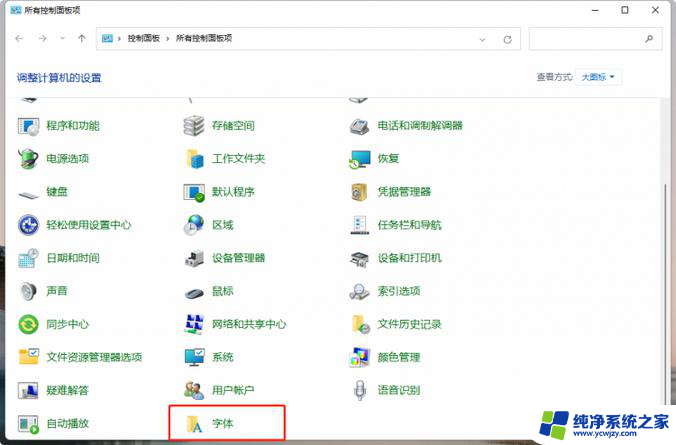Open the 同步中心 icon
676x445 pixels.
pyautogui.click(x=28, y=324)
